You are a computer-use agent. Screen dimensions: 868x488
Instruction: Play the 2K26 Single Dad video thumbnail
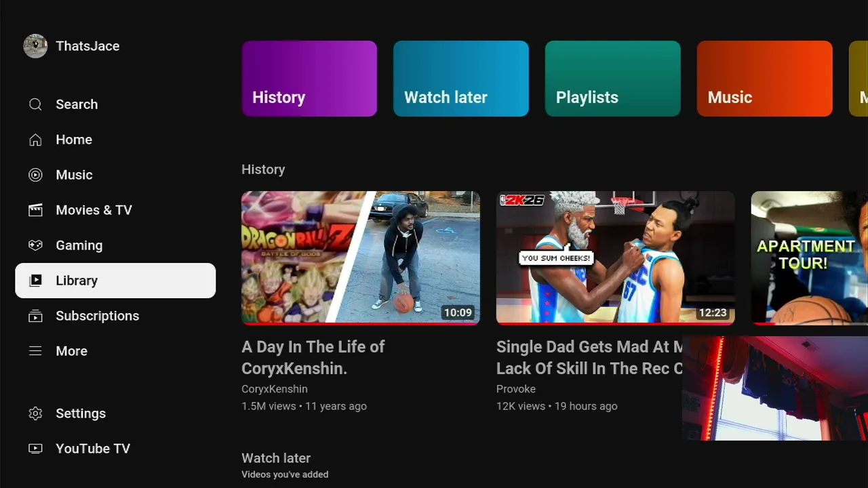[616, 258]
